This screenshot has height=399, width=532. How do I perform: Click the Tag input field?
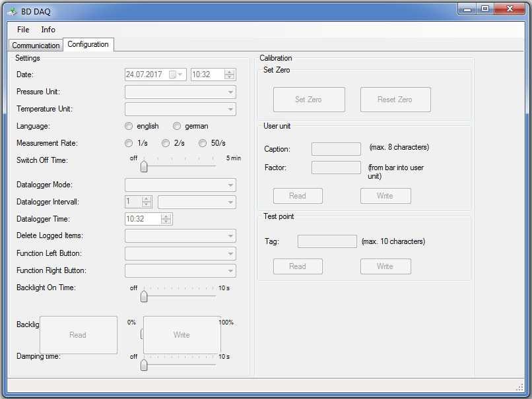[x=327, y=241]
